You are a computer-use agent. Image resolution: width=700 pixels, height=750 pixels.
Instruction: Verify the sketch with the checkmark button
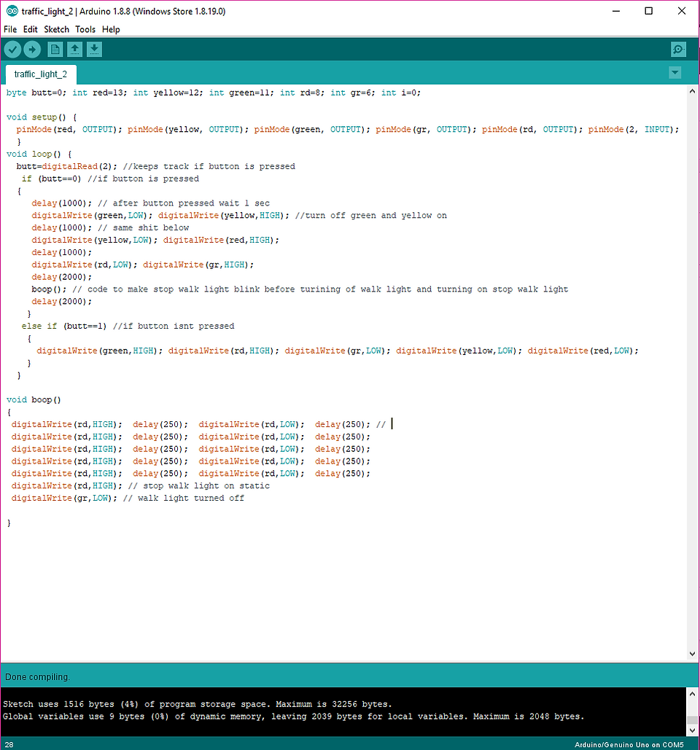tap(12, 50)
